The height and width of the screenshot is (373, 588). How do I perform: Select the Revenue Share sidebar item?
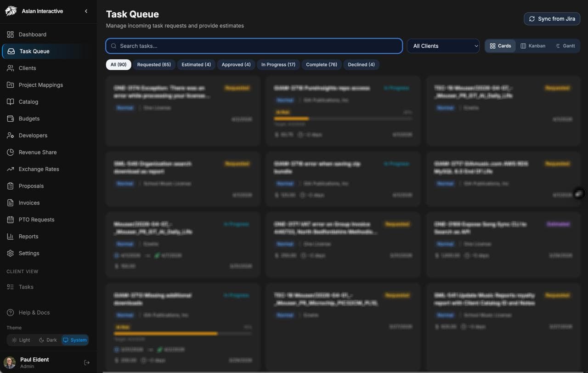[37, 152]
